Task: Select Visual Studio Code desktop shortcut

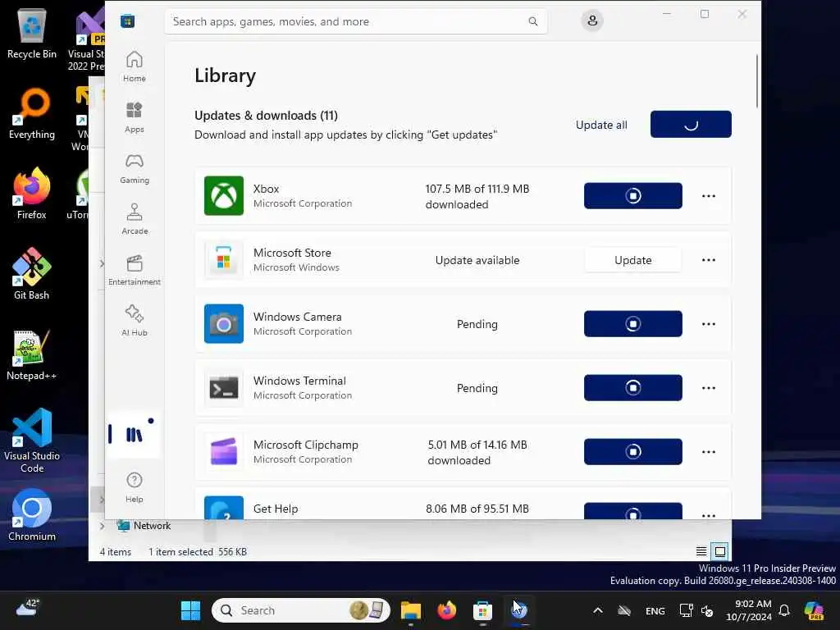Action: tap(32, 441)
